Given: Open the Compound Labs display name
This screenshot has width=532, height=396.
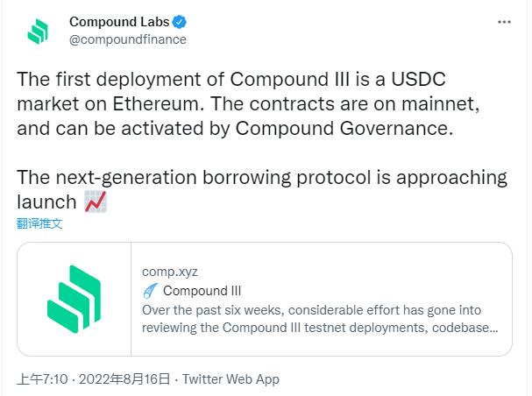Looking at the screenshot, I should point(118,22).
